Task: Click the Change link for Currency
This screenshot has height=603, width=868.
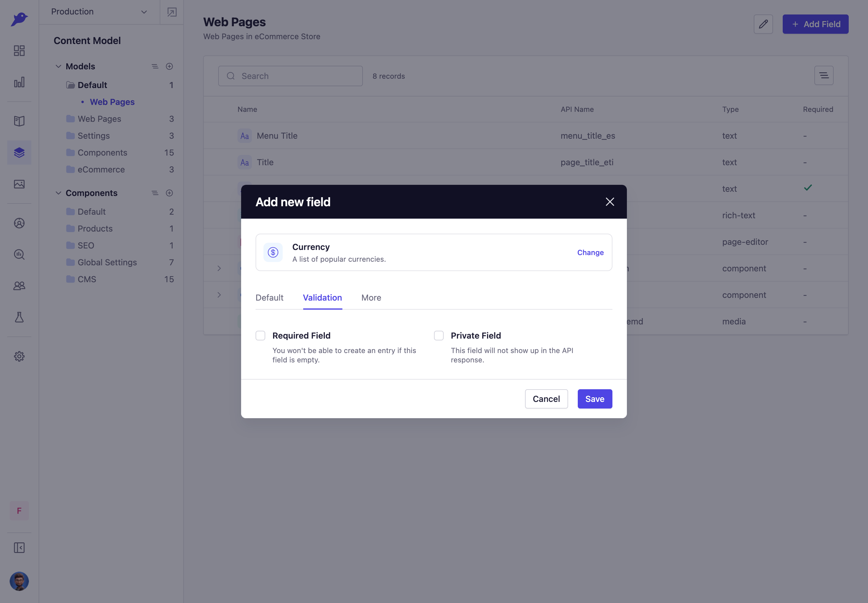Action: [590, 252]
